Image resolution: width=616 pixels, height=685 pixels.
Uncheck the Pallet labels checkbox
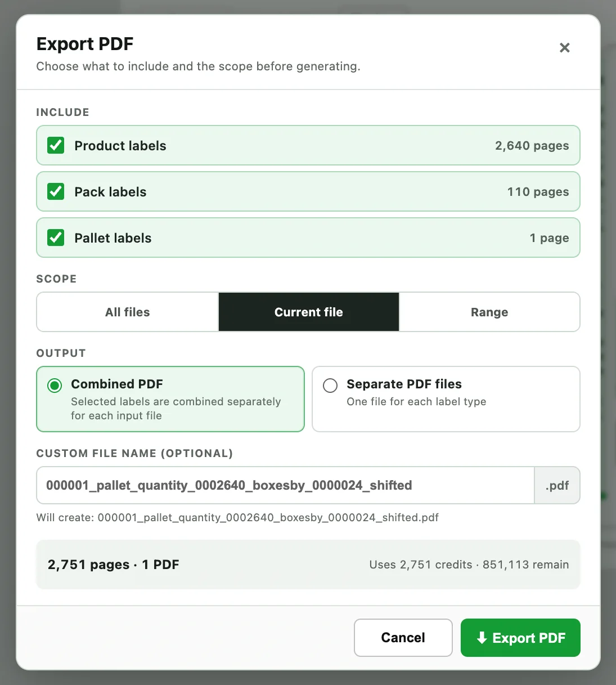[x=56, y=238]
